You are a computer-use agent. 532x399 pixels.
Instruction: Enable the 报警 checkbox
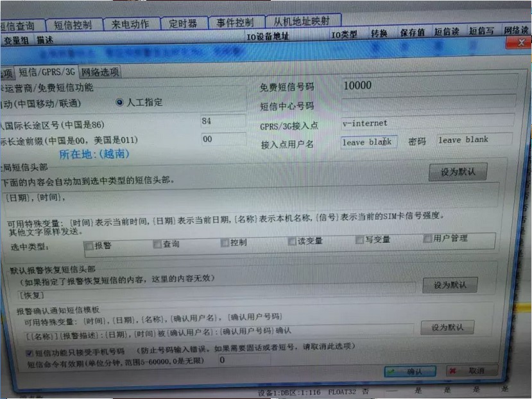89,245
